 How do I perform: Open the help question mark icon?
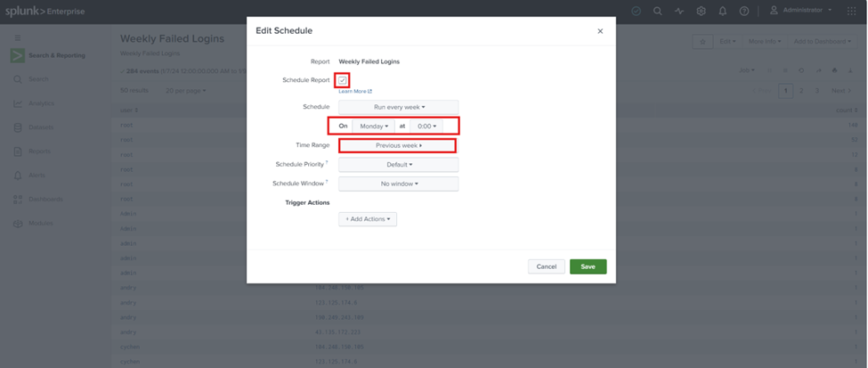point(744,11)
